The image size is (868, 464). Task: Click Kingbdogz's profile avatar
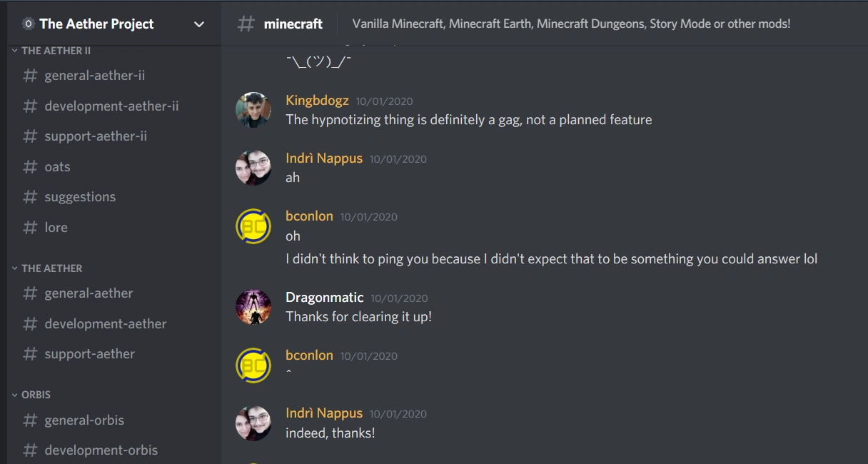pyautogui.click(x=253, y=110)
